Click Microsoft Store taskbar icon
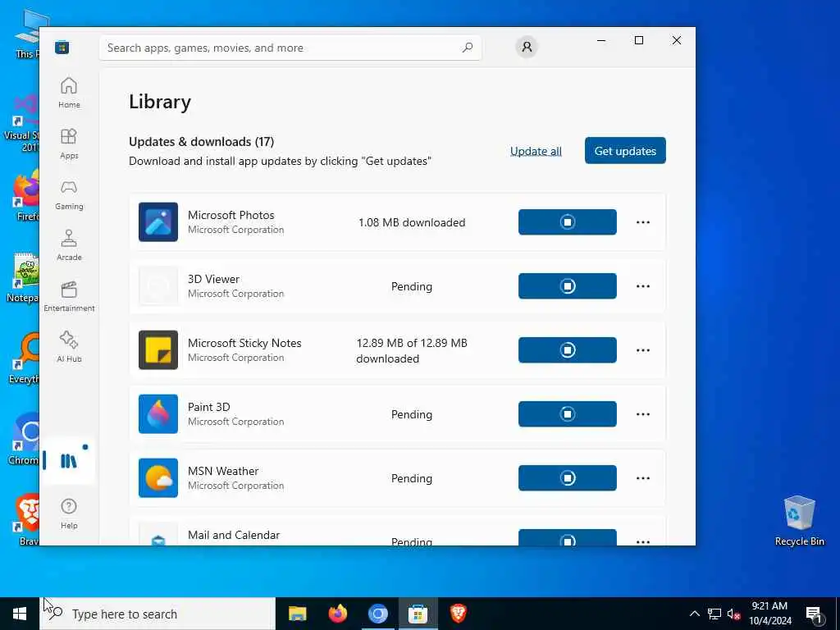The image size is (840, 630). (418, 614)
